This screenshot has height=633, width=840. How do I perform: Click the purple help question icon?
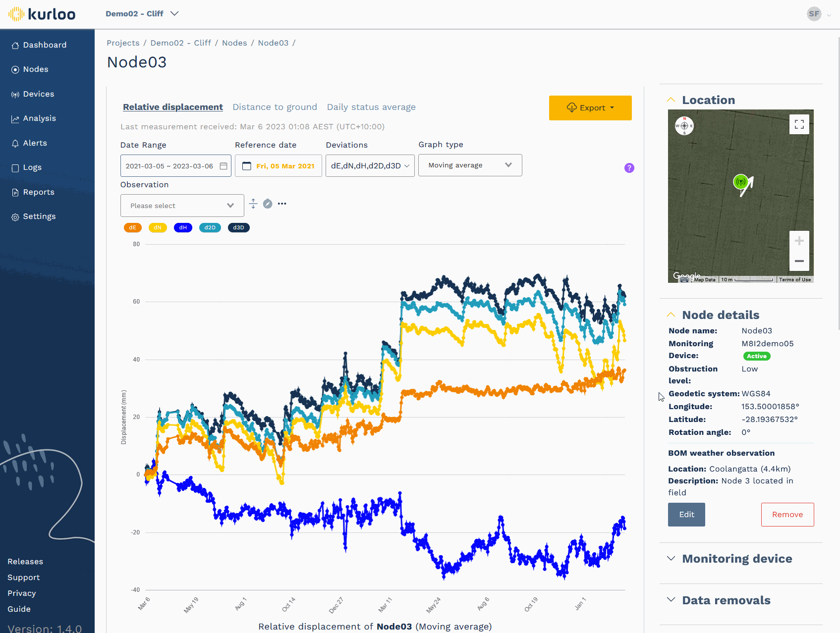click(629, 168)
